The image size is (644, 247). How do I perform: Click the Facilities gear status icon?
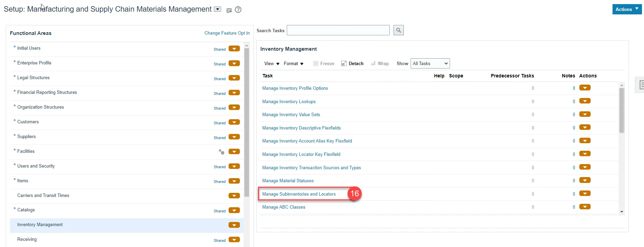coord(221,152)
